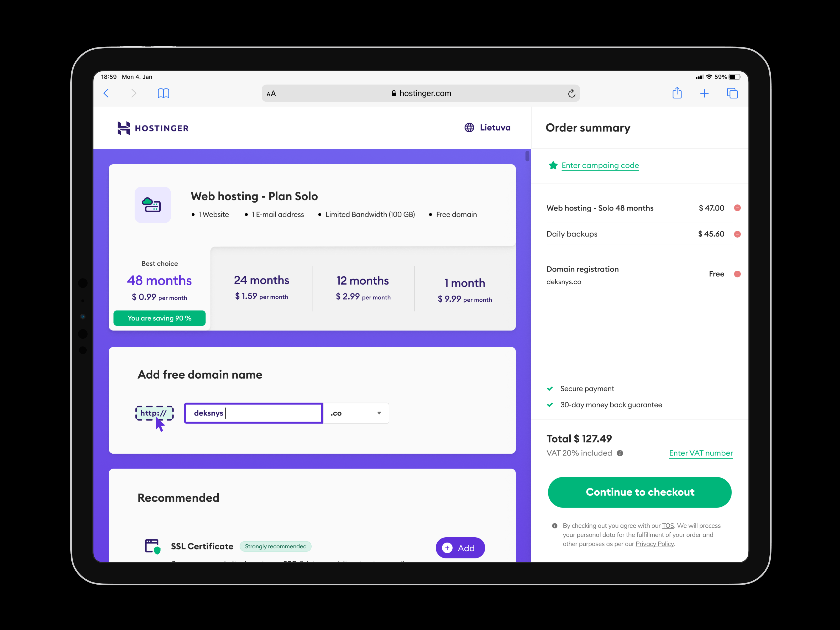The image size is (840, 630).
Task: Click the 'Recommended' heading
Action: [x=178, y=498]
